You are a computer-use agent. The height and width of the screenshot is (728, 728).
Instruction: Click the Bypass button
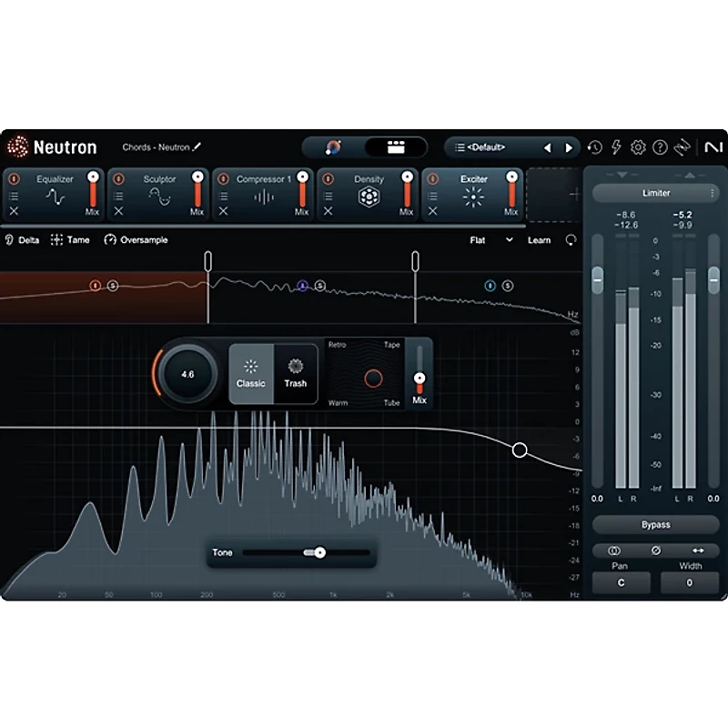pyautogui.click(x=656, y=524)
